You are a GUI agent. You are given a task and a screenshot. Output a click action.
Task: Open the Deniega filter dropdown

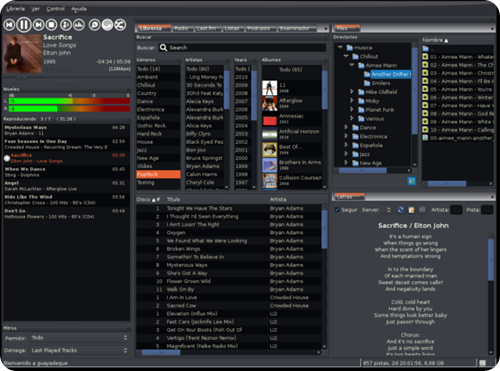(79, 350)
